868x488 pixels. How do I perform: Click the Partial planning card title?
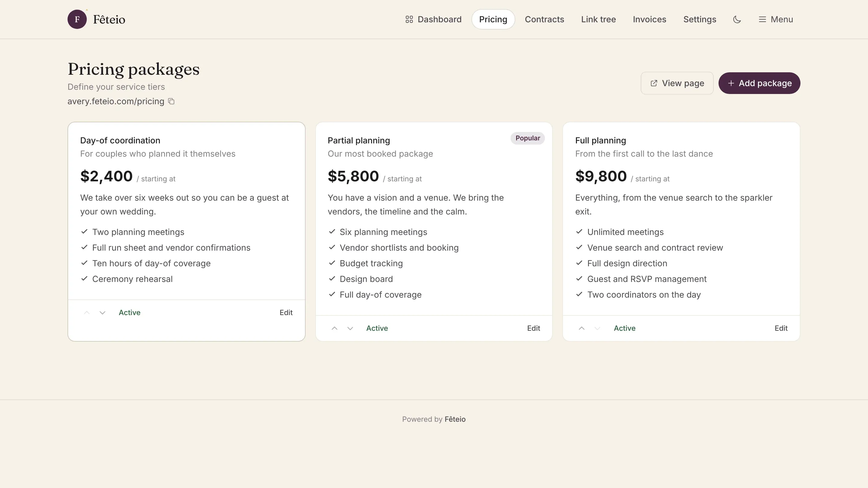(359, 140)
